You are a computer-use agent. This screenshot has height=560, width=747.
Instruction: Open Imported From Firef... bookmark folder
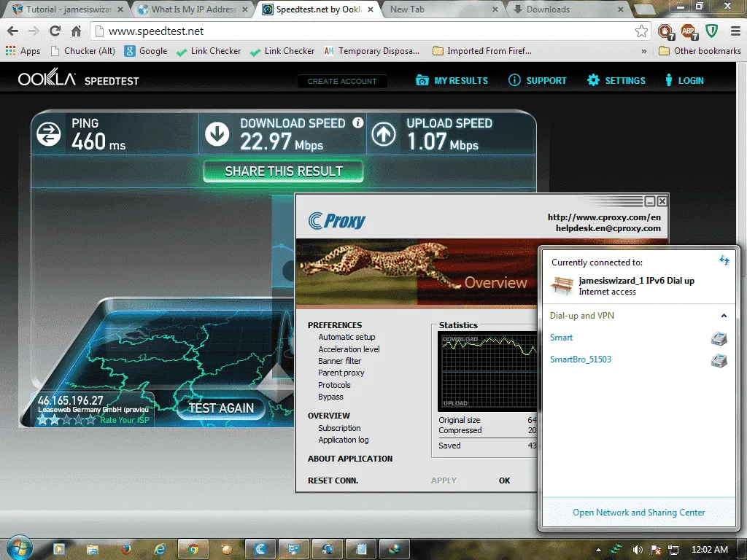point(482,51)
